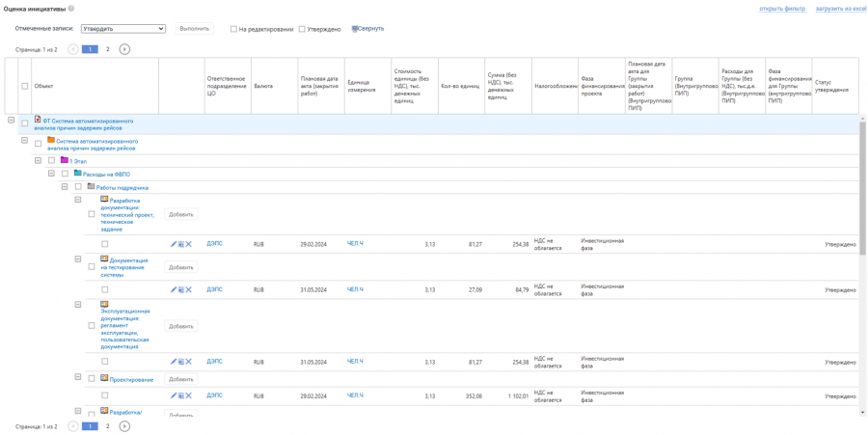Collapse the Расходы на ФВПО node
The image size is (868, 435).
(51, 174)
